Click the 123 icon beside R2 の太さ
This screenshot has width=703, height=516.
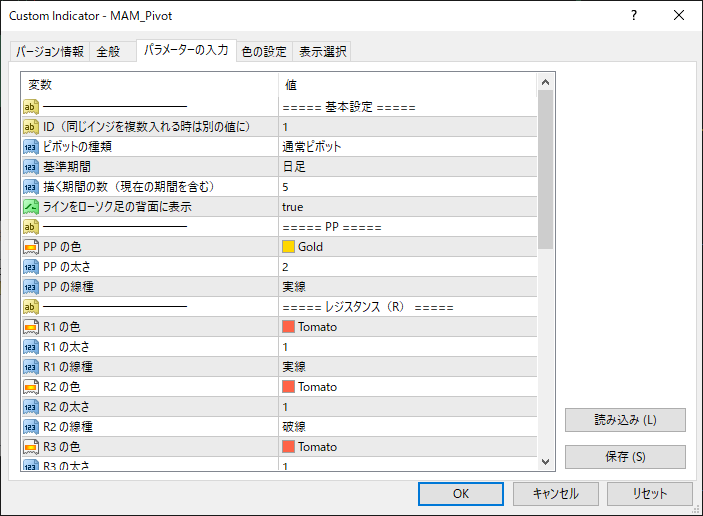31,407
